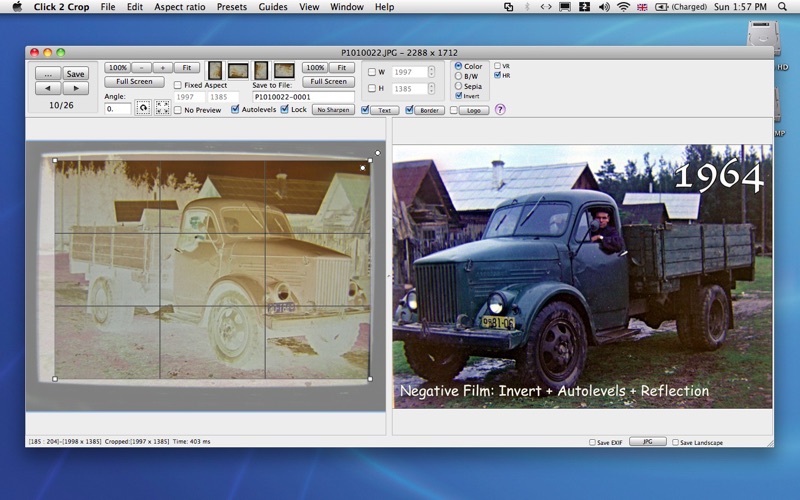
Task: Click the W value stepper arrows
Action: point(431,72)
